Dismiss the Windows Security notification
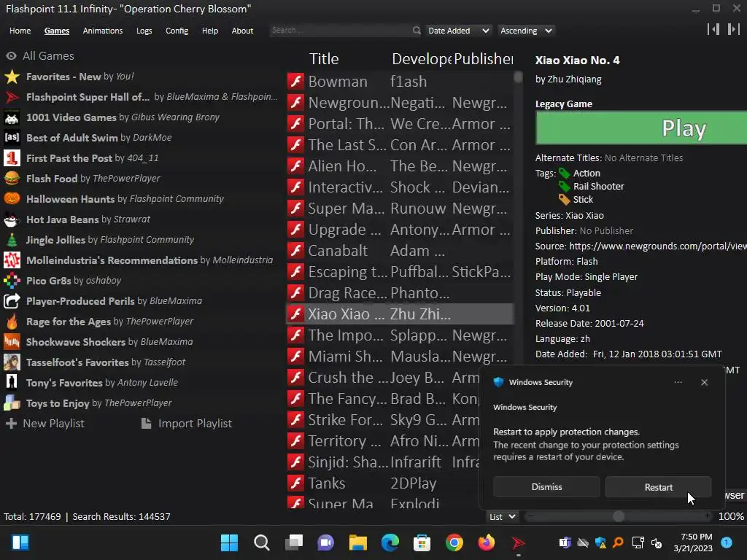This screenshot has height=560, width=747. [x=546, y=486]
